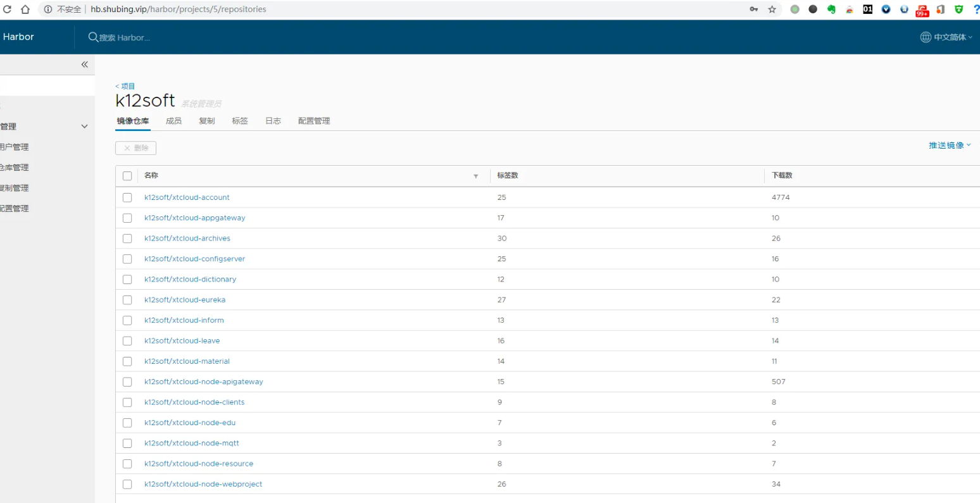Open the 日志 tab
The height and width of the screenshot is (503, 980).
[x=273, y=121]
